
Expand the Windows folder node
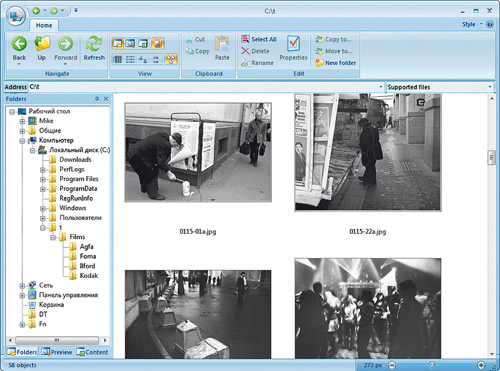click(43, 208)
